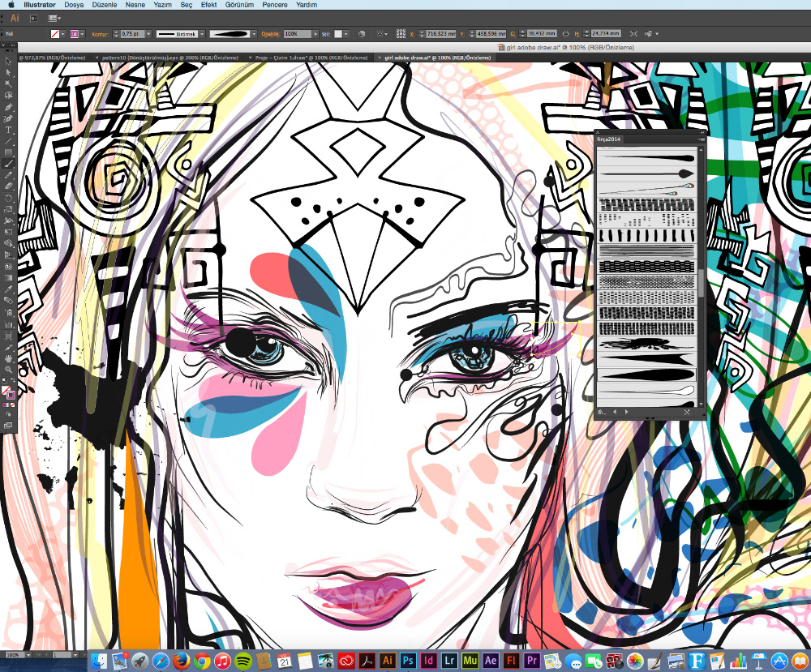Select the Zoom magnifier tool

click(x=8, y=370)
